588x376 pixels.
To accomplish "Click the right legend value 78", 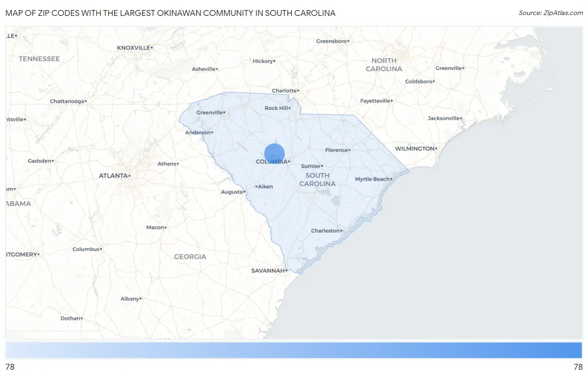I will click(x=578, y=367).
